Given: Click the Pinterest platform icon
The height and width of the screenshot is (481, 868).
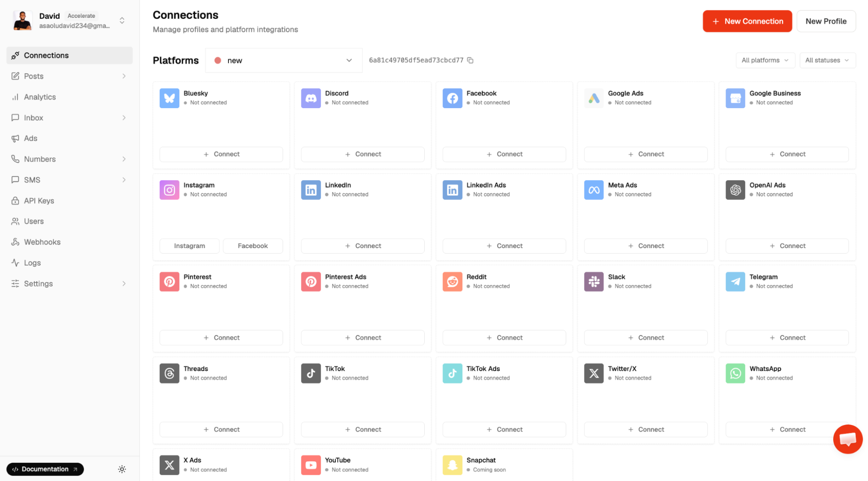Looking at the screenshot, I should tap(169, 282).
